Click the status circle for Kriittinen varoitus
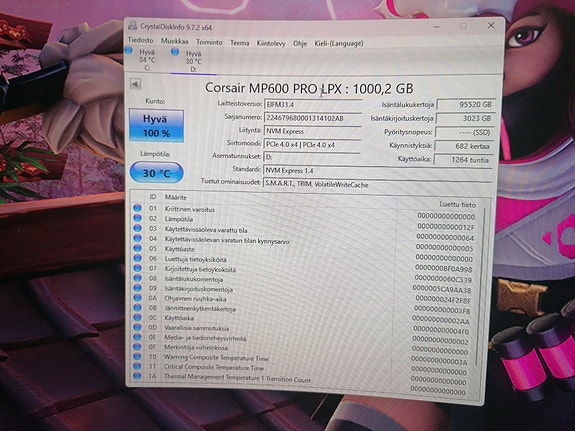Image resolution: width=575 pixels, height=431 pixels. (x=138, y=208)
